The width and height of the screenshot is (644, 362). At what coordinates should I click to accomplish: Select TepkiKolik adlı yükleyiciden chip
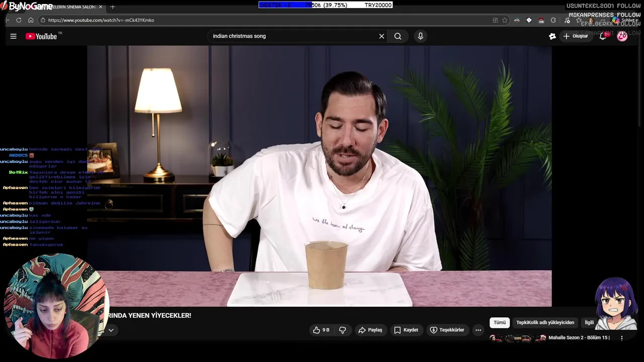pyautogui.click(x=545, y=322)
